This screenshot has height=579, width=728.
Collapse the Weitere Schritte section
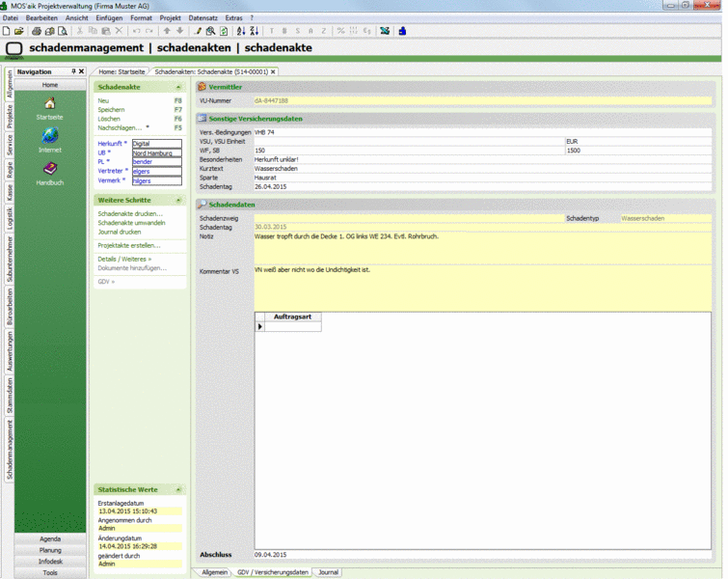tap(178, 201)
